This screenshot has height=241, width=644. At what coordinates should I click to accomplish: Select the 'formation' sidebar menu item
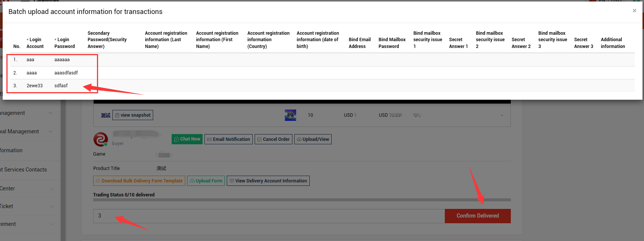[x=11, y=150]
